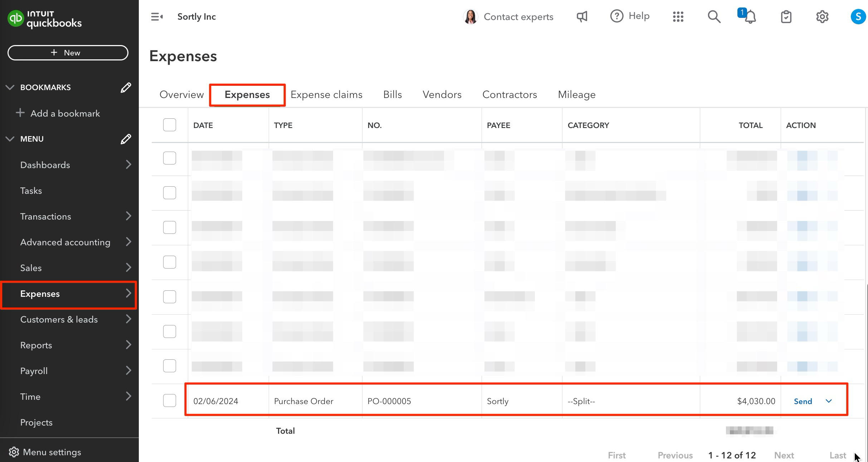Check the fourth blurred row checkbox
The width and height of the screenshot is (868, 462).
point(170,262)
